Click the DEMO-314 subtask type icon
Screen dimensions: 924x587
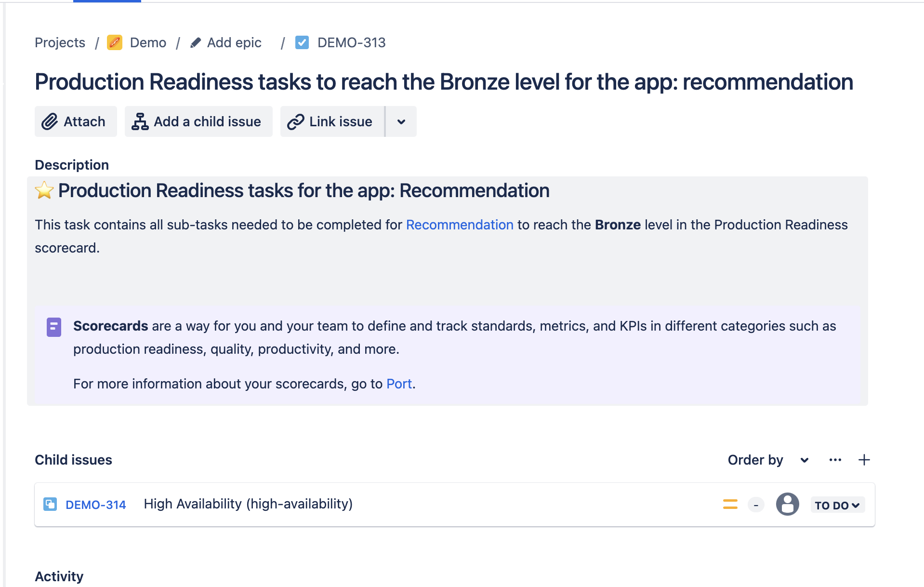(50, 504)
